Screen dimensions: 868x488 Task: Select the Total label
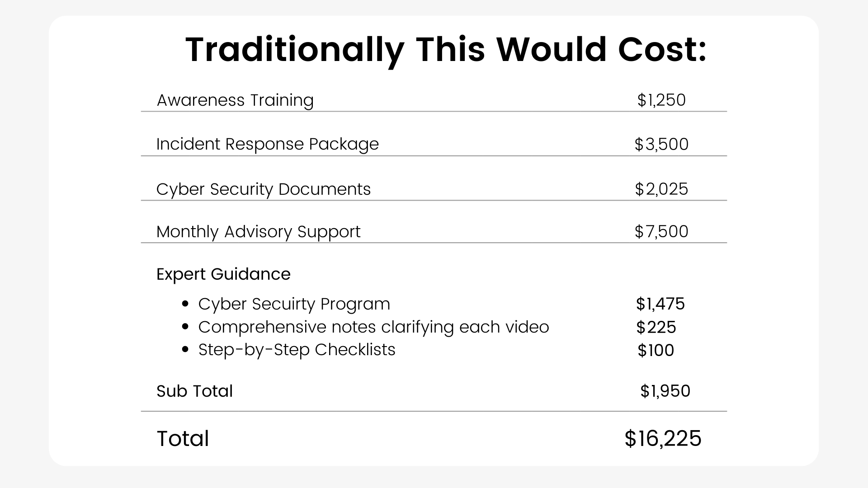(183, 439)
